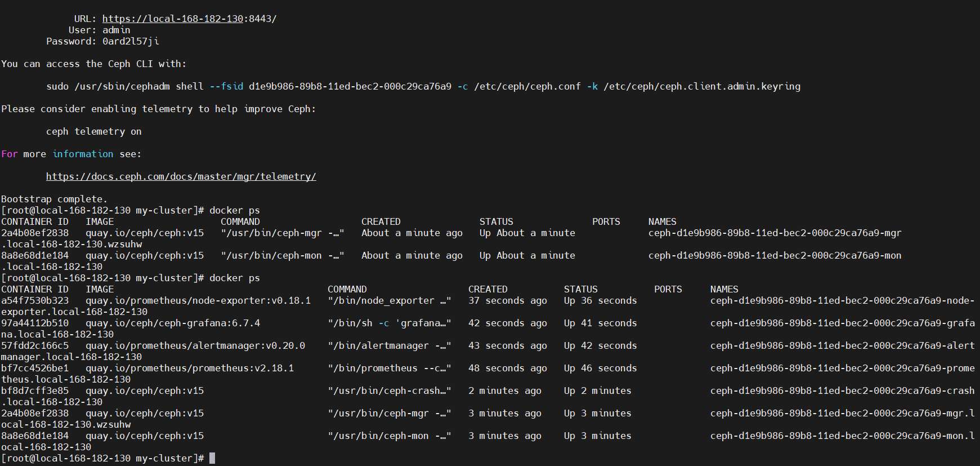Click container ID bf8d7cff3e85
The image size is (980, 466).
click(x=35, y=390)
